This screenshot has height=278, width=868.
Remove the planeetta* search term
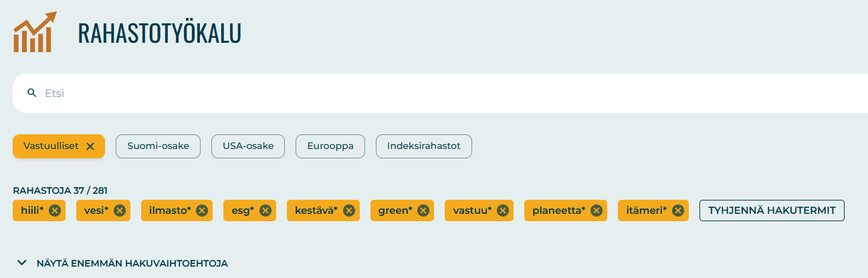click(596, 211)
